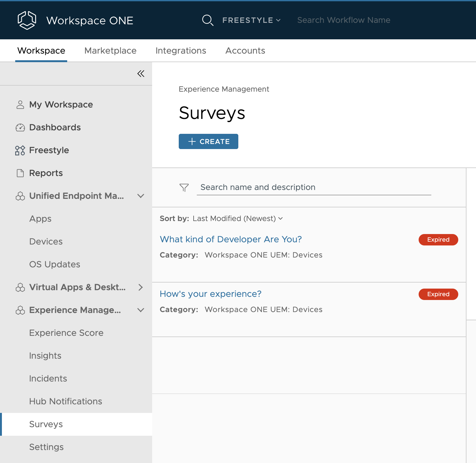
Task: Click the Dashboards gauge icon
Action: [20, 127]
